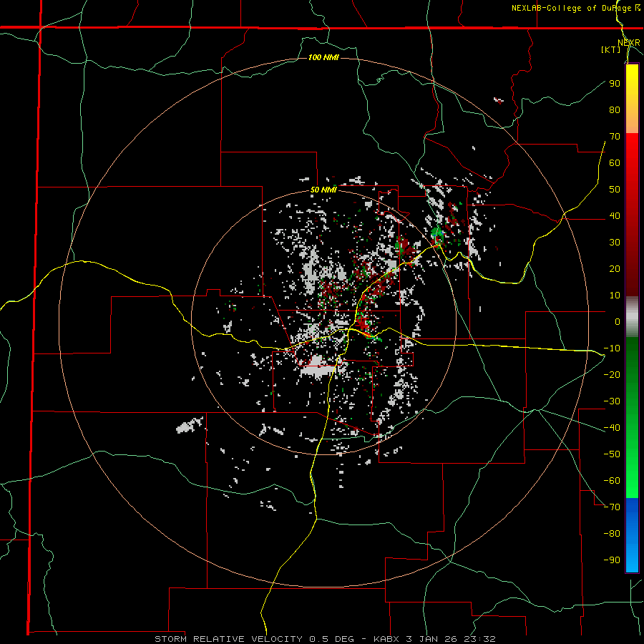
Task: Click the 100 NMI range ring label
Action: click(x=323, y=57)
